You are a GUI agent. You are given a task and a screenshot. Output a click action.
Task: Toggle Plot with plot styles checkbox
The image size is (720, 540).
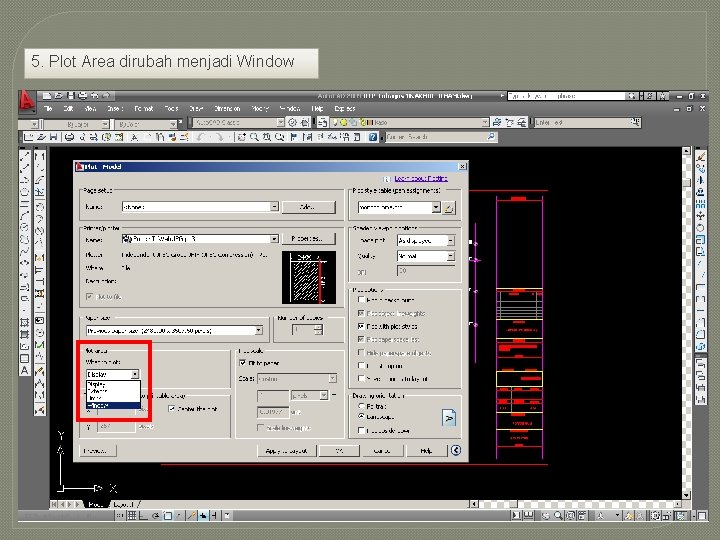(361, 326)
